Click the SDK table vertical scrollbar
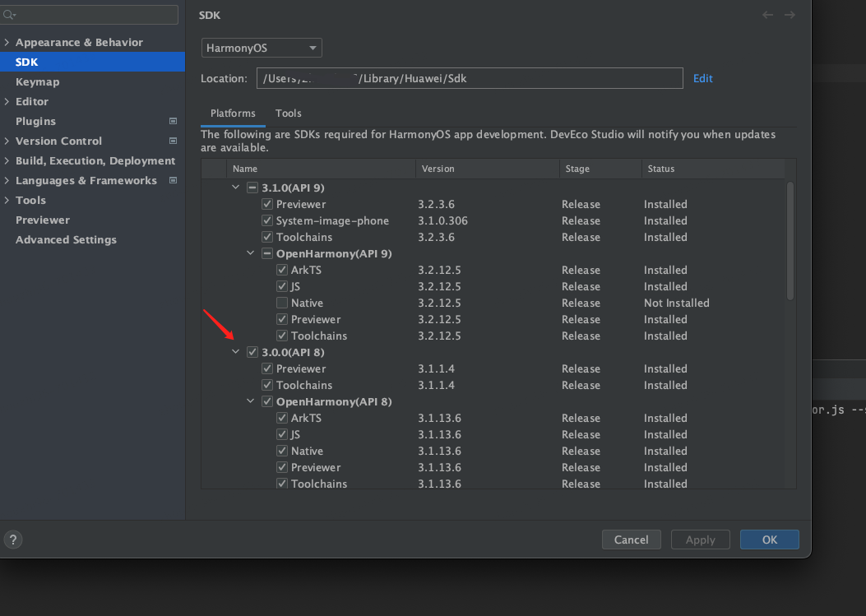The image size is (866, 616). (x=790, y=241)
